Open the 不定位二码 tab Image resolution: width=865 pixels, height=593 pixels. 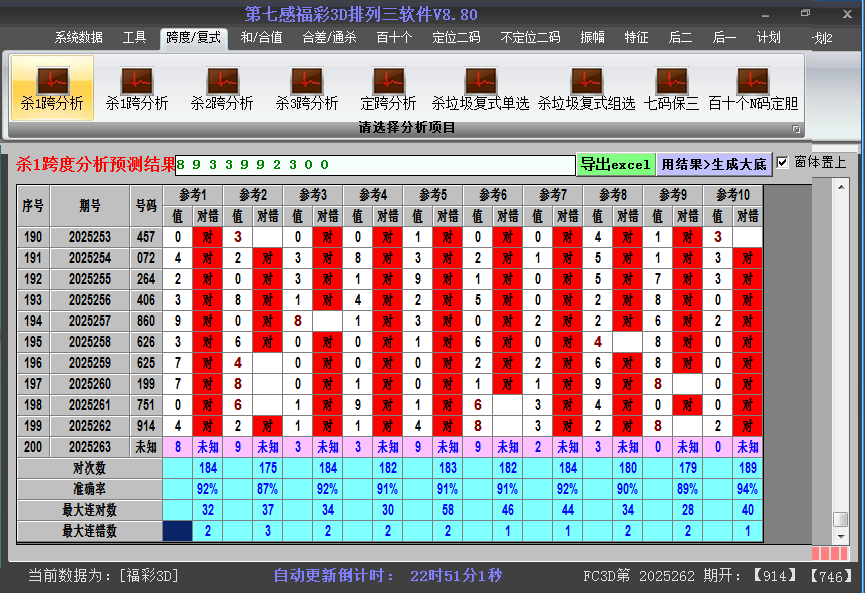(x=530, y=38)
